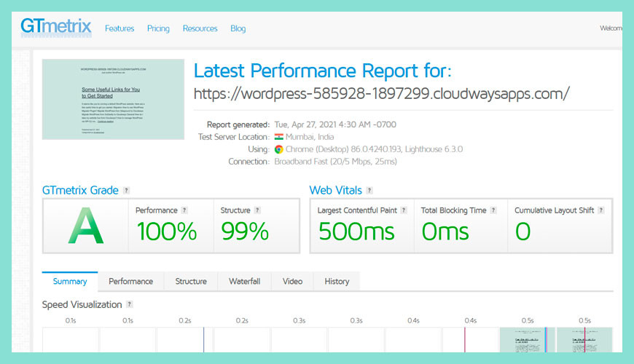Click the last filmstrip frame at 0.5s
Viewport: 634px width, 364px height.
click(x=584, y=339)
